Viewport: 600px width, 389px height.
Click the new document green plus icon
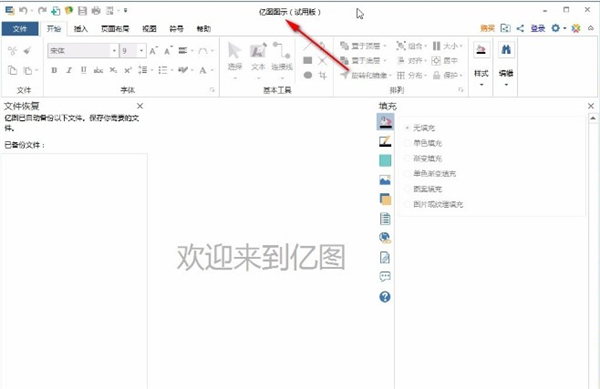click(x=56, y=11)
